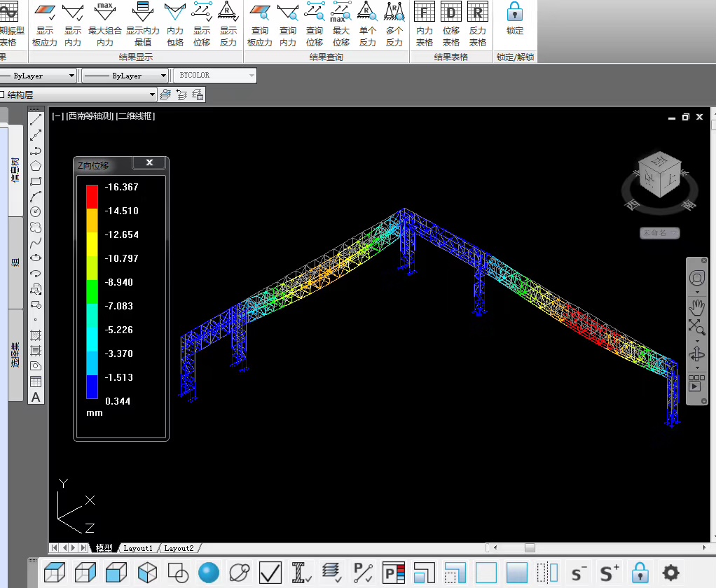Open the 信息树 side panel tab

(x=15, y=171)
